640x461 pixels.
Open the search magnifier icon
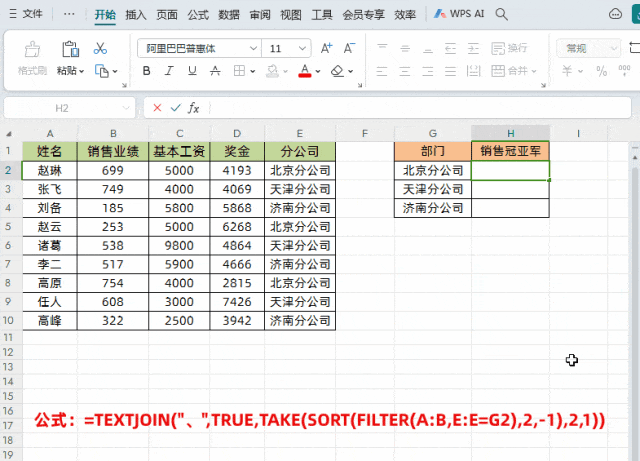click(x=501, y=14)
